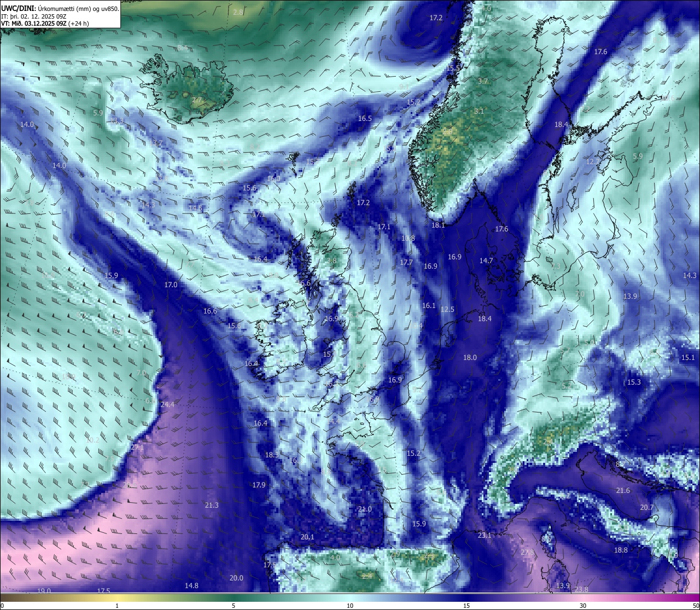
Task: Click the 14.7 value on the map
Action: 486,260
